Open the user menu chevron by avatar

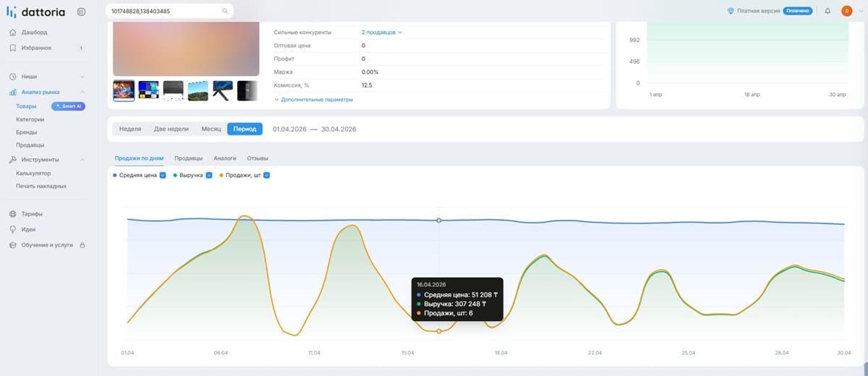[x=860, y=11]
